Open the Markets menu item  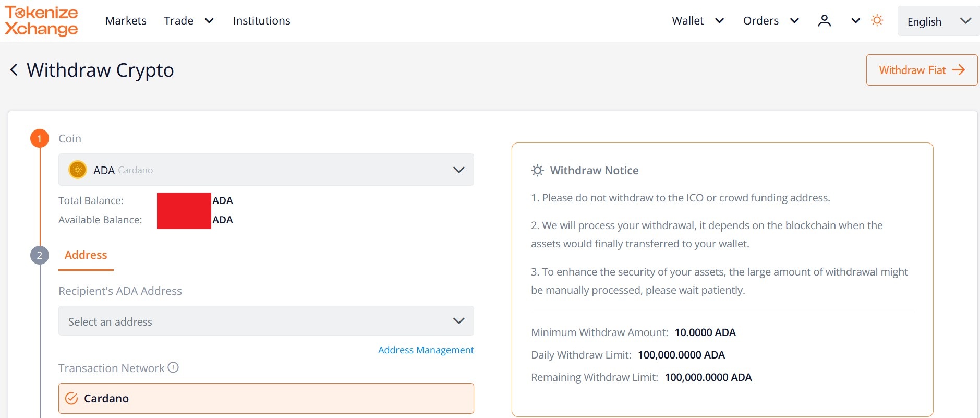pos(126,21)
